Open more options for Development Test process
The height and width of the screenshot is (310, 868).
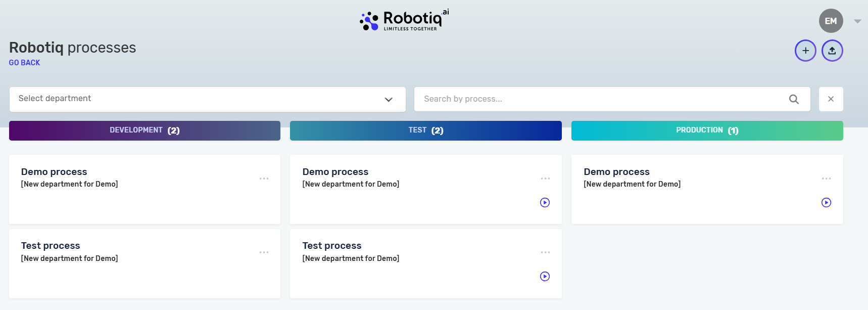tap(264, 252)
